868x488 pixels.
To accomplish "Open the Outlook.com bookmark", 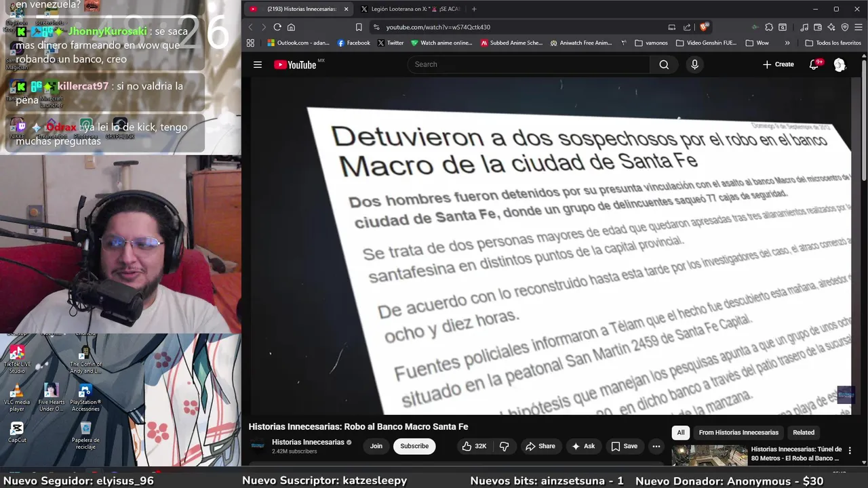I will (x=298, y=43).
